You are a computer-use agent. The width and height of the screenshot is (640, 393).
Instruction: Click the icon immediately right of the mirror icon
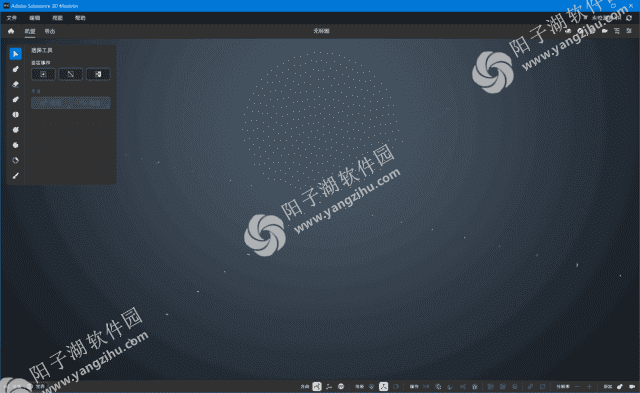438,386
